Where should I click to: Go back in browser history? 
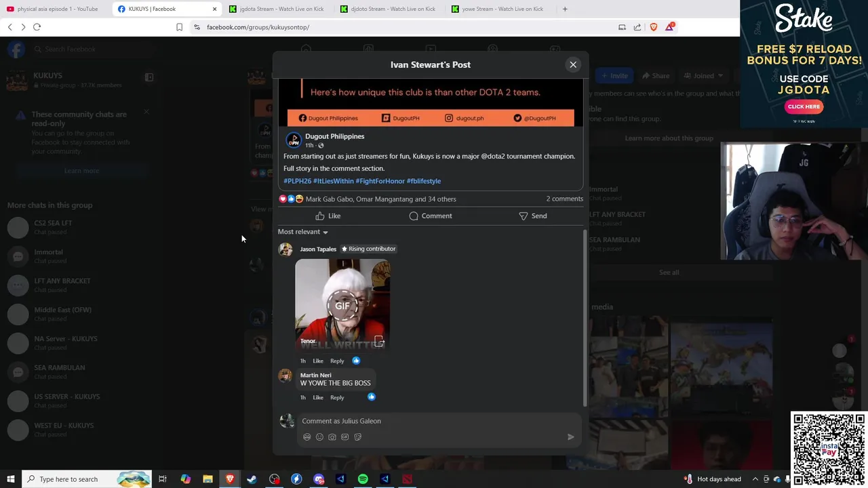9,27
